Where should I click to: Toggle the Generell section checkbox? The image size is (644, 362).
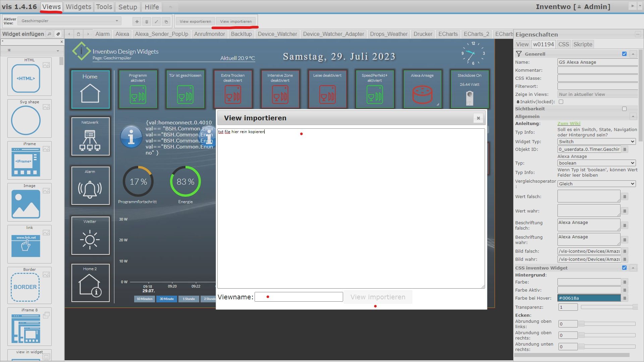(624, 54)
